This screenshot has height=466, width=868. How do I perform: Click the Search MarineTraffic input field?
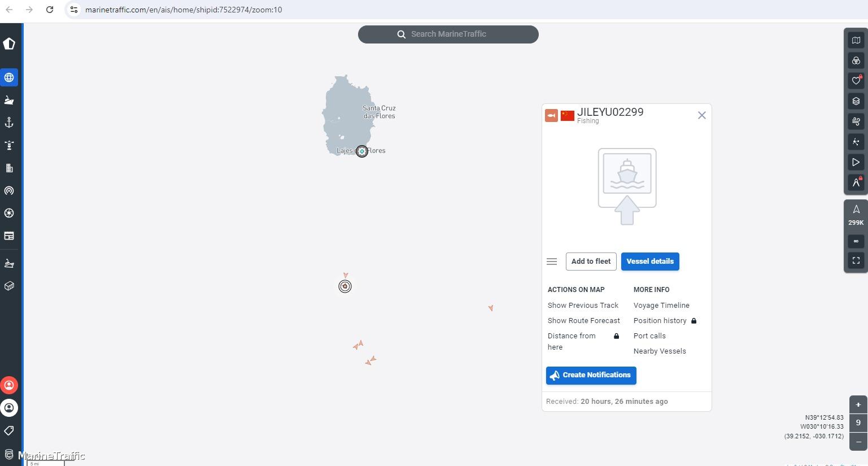click(448, 34)
